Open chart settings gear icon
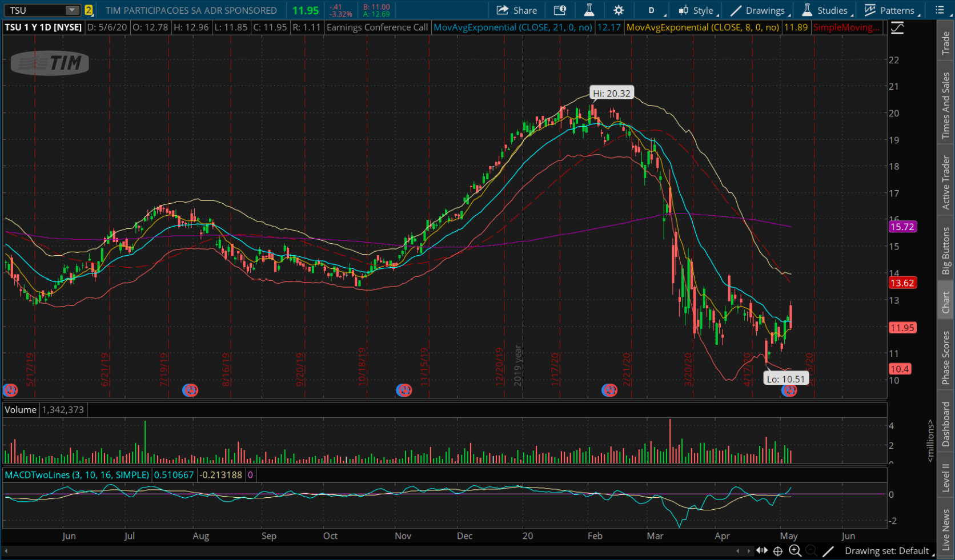Image resolution: width=955 pixels, height=560 pixels. 619,10
